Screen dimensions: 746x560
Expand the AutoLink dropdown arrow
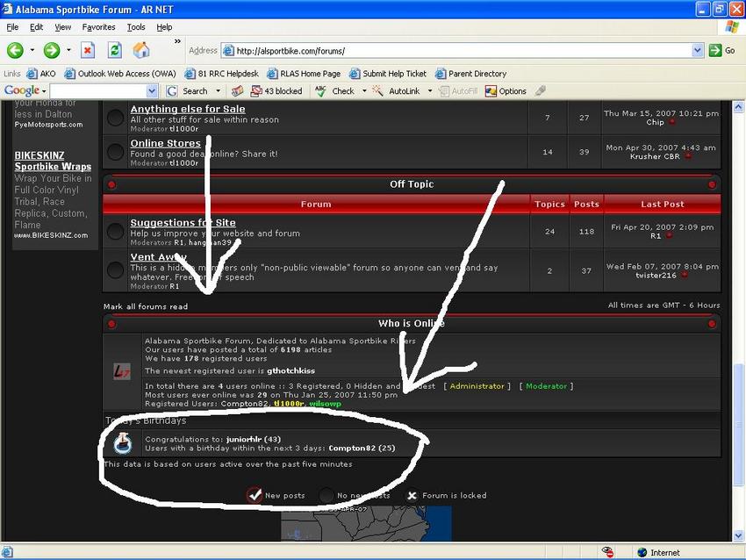pyautogui.click(x=430, y=91)
